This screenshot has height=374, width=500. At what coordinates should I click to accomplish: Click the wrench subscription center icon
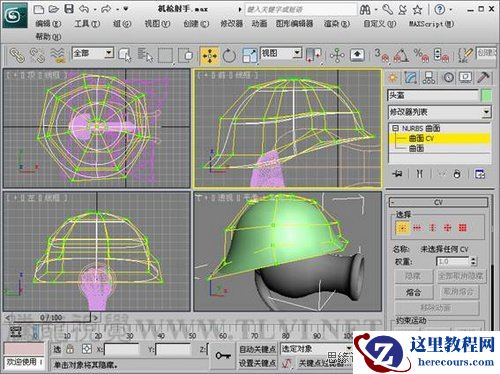click(388, 9)
